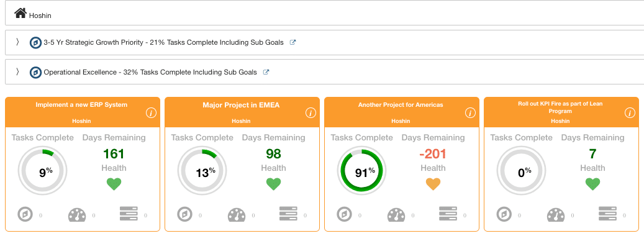Image resolution: width=644 pixels, height=236 pixels.
Task: Show info for Major Project in EMEA
Action: point(311,113)
